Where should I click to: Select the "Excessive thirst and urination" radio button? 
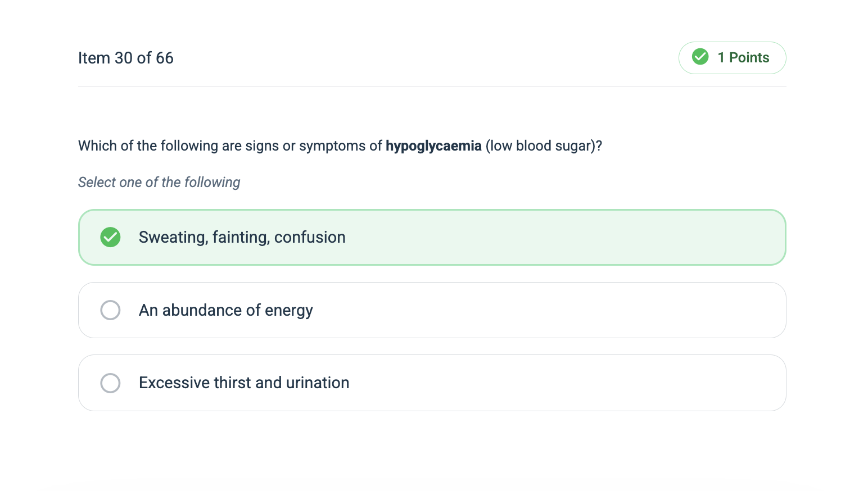pos(110,383)
